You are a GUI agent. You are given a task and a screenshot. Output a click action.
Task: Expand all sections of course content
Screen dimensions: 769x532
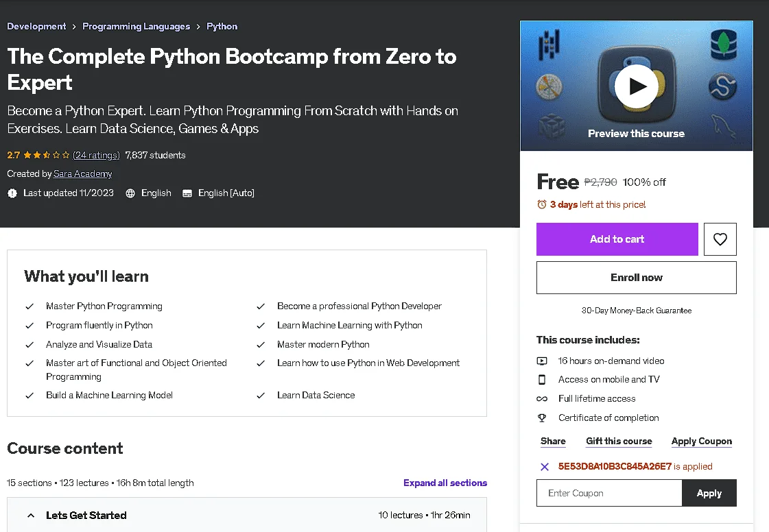coord(445,483)
